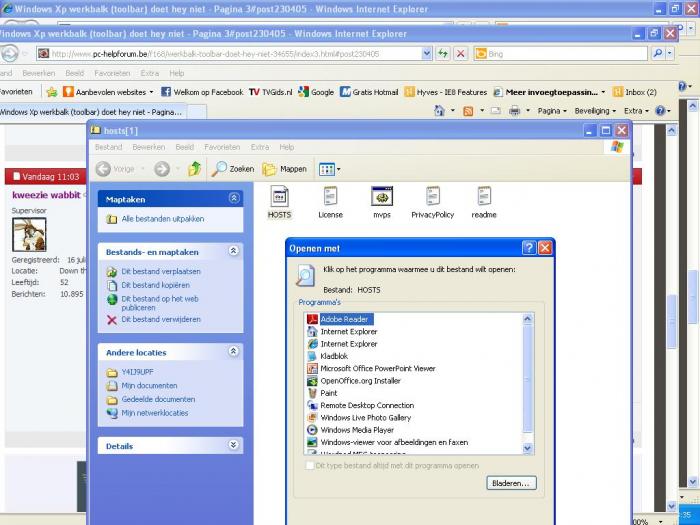The height and width of the screenshot is (525, 700).
Task: Choose OpenOffice.org Installer in list
Action: (354, 381)
